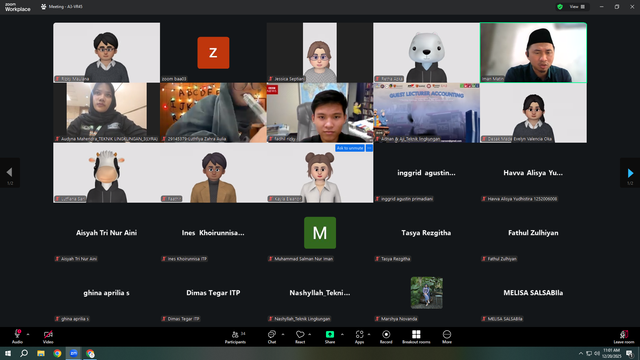Click the 'Ines Khoirunnisa ITP' name label

coord(187,259)
